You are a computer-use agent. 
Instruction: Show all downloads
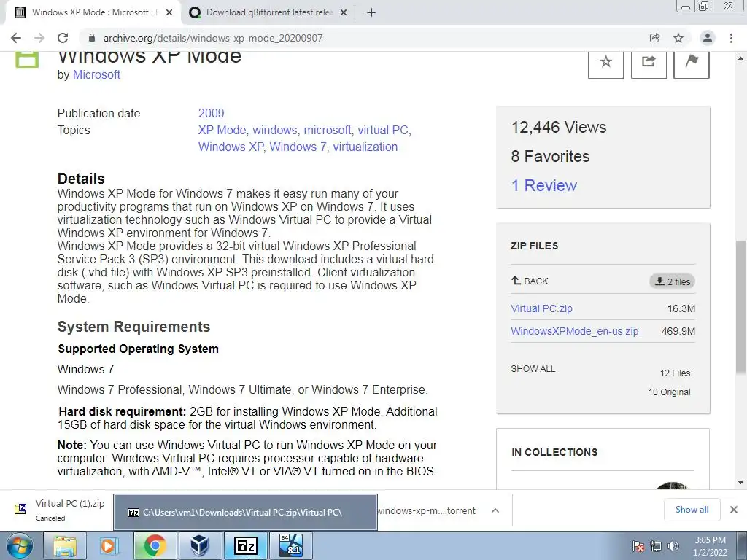click(x=692, y=510)
